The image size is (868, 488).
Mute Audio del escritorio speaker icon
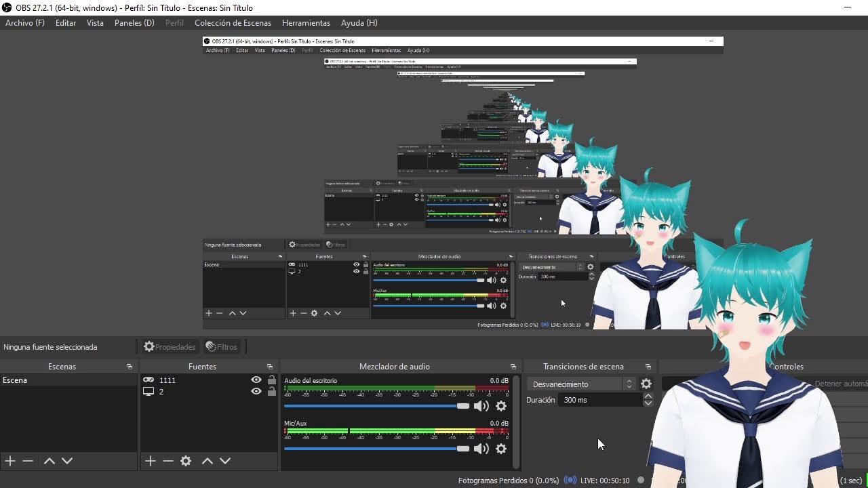481,406
